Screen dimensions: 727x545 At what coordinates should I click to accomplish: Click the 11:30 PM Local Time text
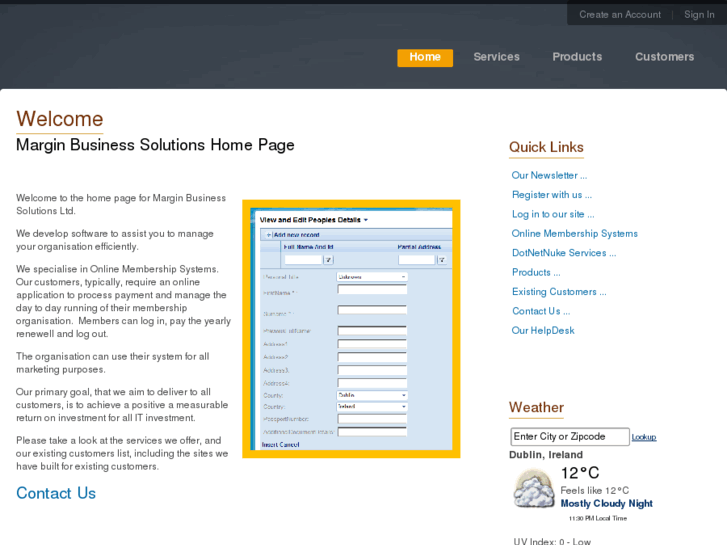pyautogui.click(x=598, y=518)
